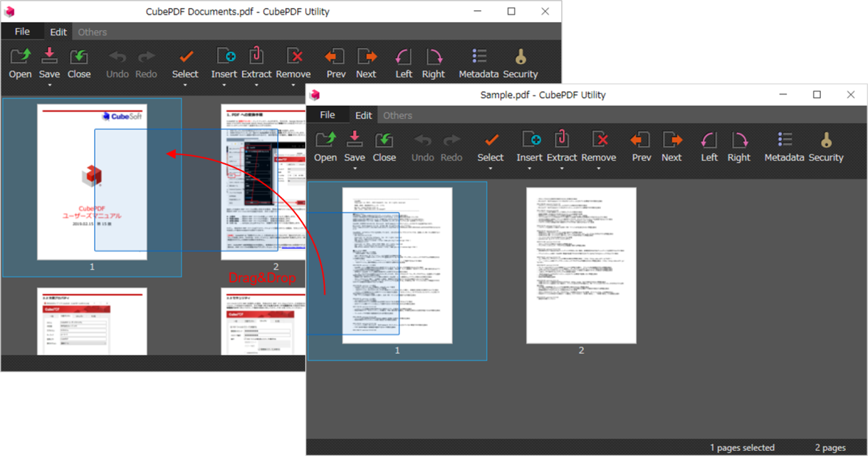Screen dimensions: 868x456
Task: Click Extract icon in CubePDF Documents window
Action: 256,55
